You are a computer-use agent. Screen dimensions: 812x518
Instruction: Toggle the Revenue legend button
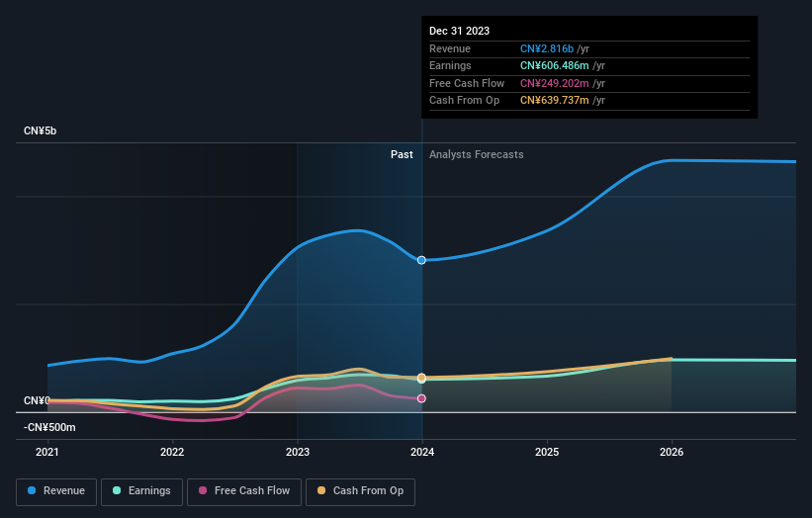[x=56, y=491]
